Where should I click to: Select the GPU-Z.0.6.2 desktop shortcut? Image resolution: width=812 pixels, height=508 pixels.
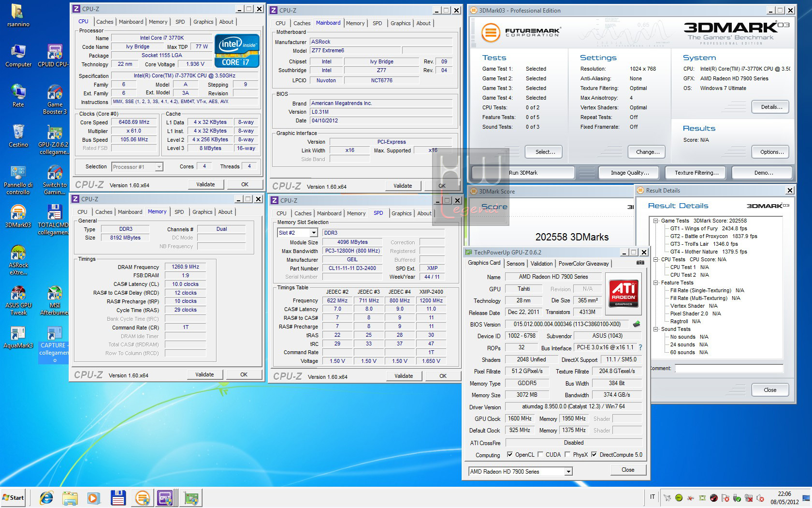pyautogui.click(x=54, y=140)
